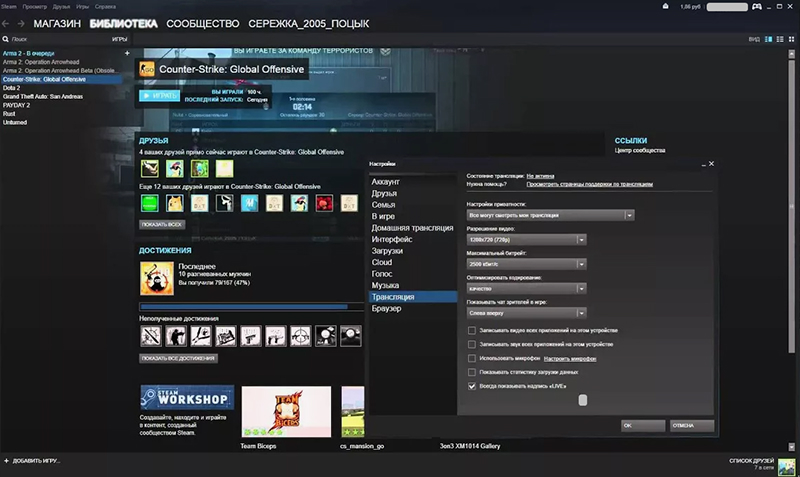The width and height of the screenshot is (800, 477).
Task: Open the encoding optimization 'качество' dropdown
Action: [527, 289]
